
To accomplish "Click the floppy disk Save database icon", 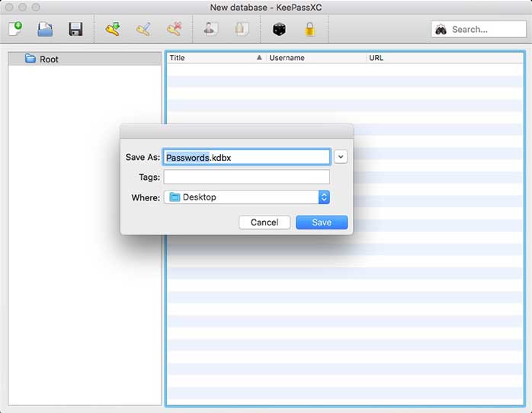I will click(x=75, y=29).
